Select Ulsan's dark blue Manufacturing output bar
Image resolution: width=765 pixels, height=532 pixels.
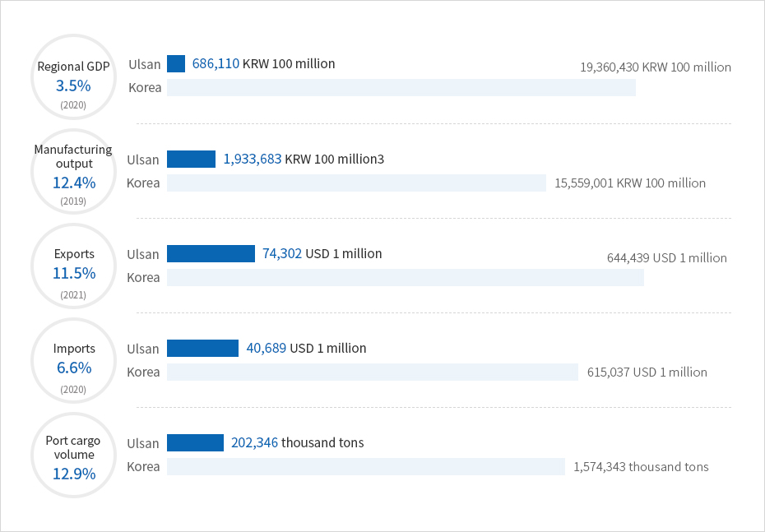(x=191, y=159)
